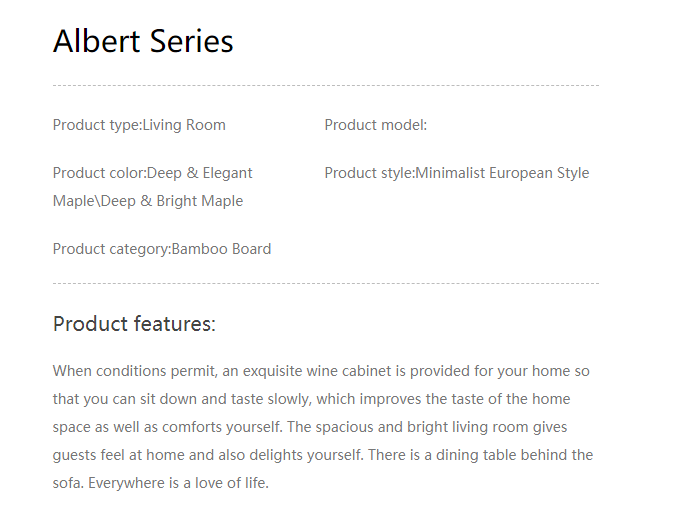Click the words Living Room
The height and width of the screenshot is (509, 700).
(184, 125)
